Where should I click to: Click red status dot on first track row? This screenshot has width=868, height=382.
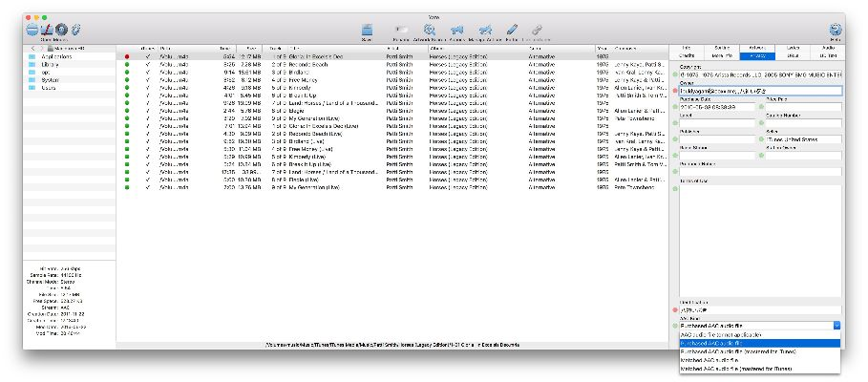point(128,56)
